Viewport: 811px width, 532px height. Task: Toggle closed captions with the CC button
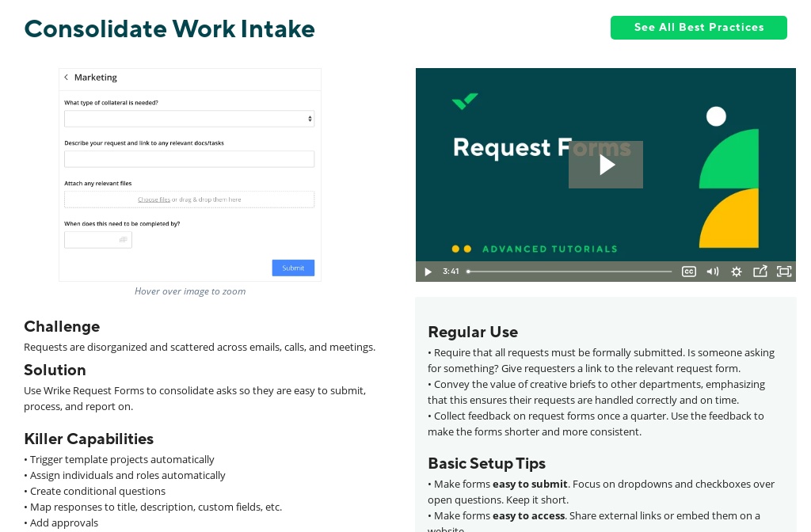pos(689,272)
